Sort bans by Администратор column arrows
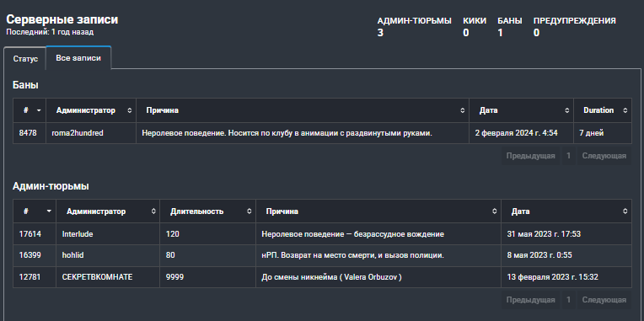This screenshot has width=644, height=321. click(130, 110)
